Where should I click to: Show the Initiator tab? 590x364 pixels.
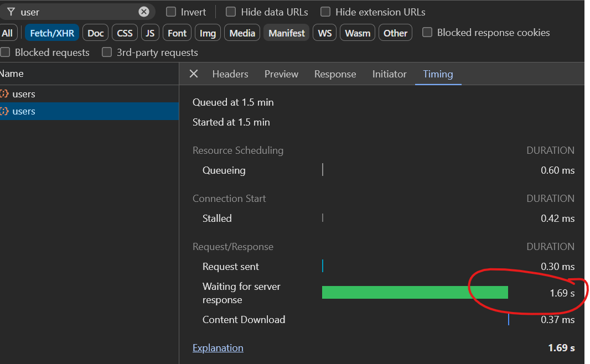389,74
